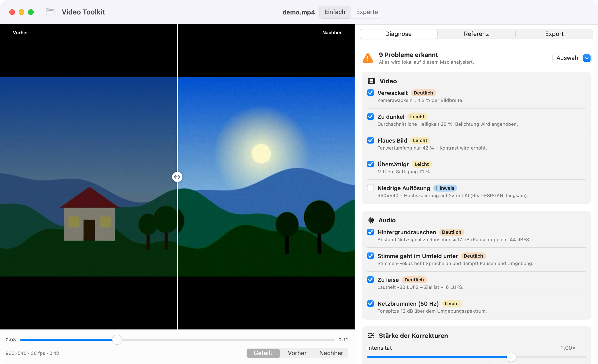Switch to Experte mode
Image resolution: width=598 pixels, height=364 pixels.
point(367,12)
